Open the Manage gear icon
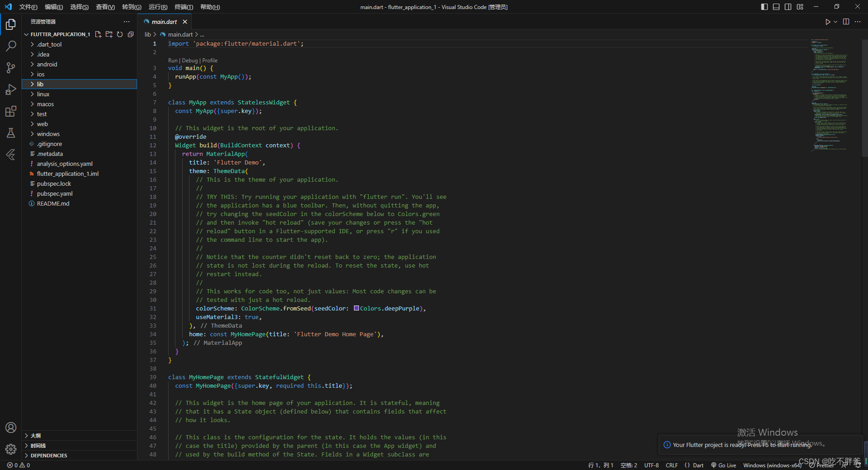Image resolution: width=868 pixels, height=470 pixels. (x=11, y=449)
